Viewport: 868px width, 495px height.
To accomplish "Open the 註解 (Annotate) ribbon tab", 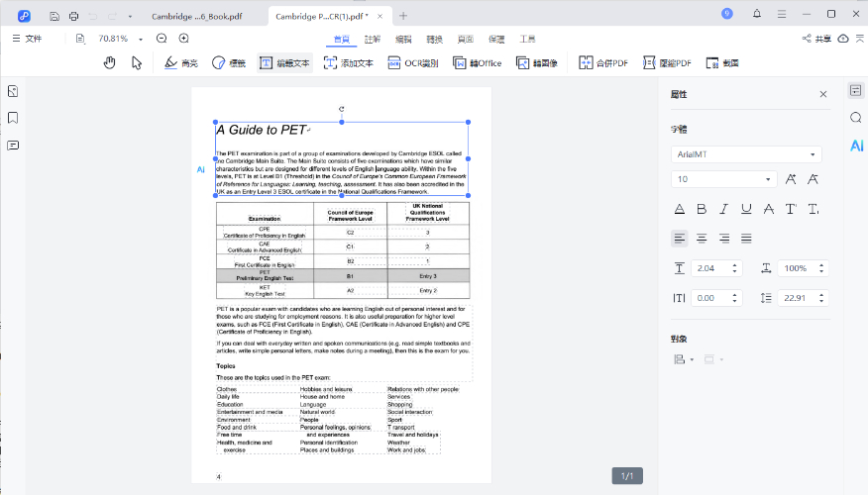I will pos(373,39).
